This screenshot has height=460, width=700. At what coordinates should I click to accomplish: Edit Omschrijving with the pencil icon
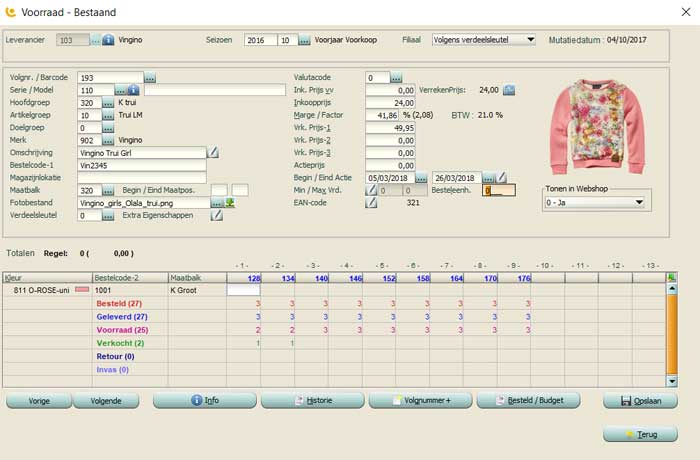213,153
